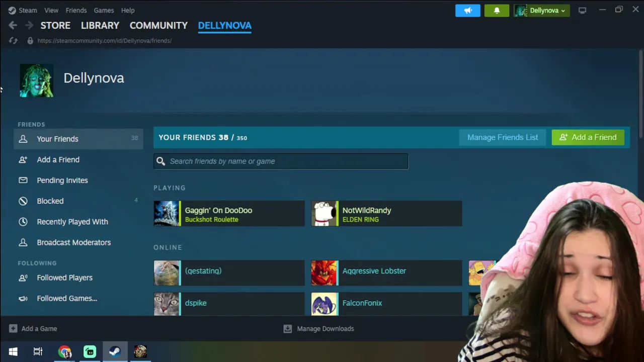This screenshot has width=644, height=362.
Task: Open the Help menu
Action: point(128,10)
